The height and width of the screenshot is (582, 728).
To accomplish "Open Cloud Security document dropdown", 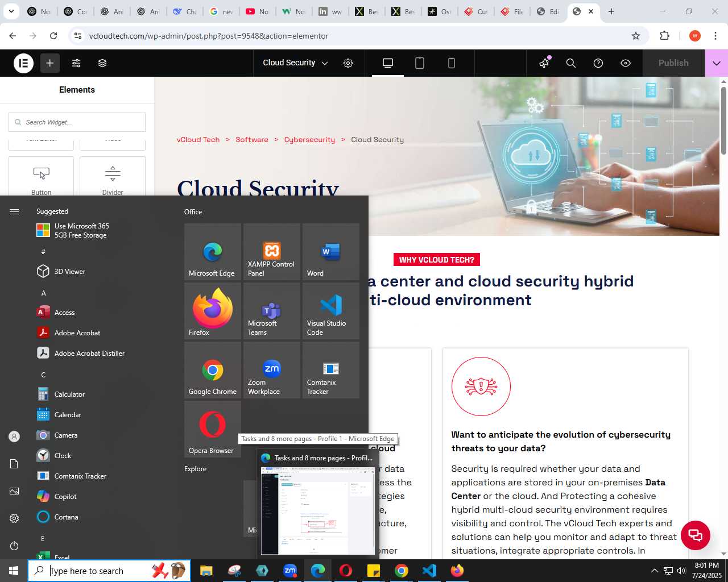I will coord(295,63).
